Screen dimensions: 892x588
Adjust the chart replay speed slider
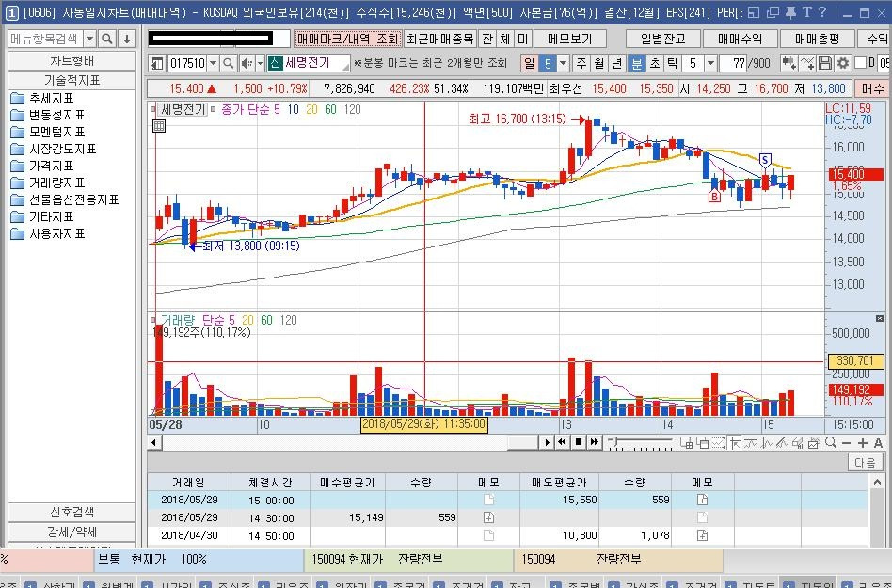tap(640, 442)
